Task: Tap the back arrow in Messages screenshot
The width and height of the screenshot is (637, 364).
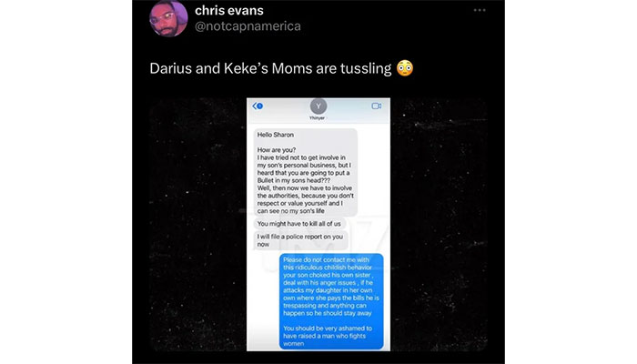Action: point(255,106)
